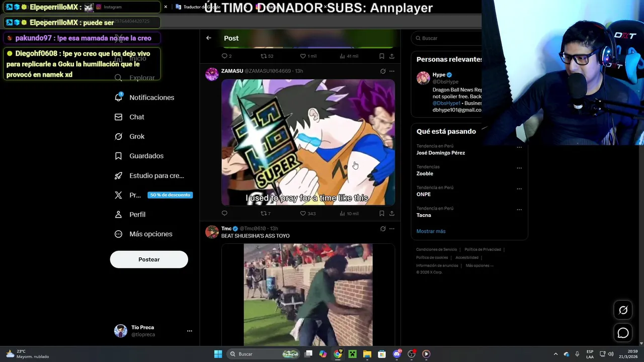Open options for José Domingo Pérez trend

(519, 147)
